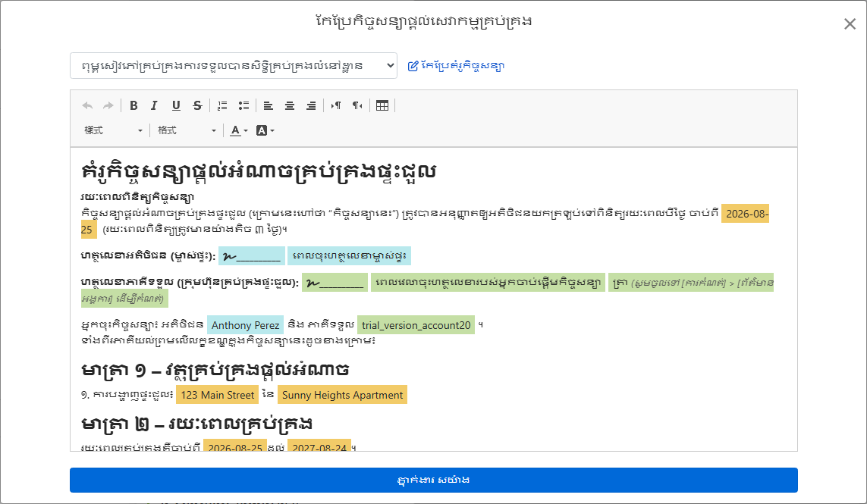Click the Anthony Perez name field
The height and width of the screenshot is (504, 867).
tap(245, 325)
